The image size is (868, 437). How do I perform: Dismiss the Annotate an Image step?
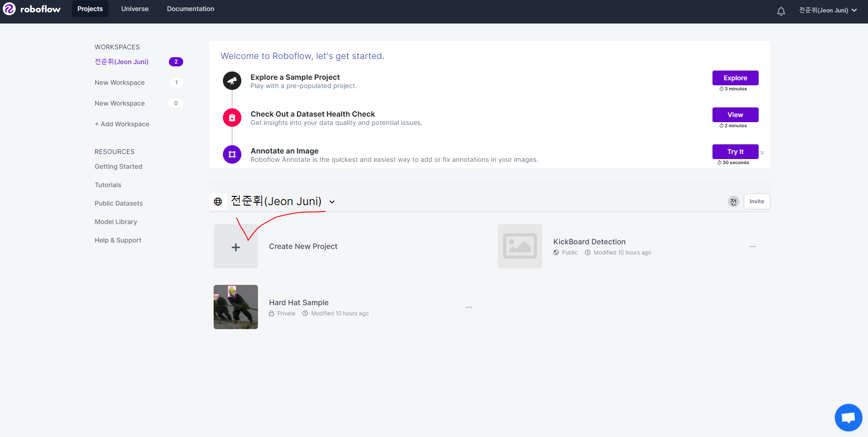coord(762,153)
